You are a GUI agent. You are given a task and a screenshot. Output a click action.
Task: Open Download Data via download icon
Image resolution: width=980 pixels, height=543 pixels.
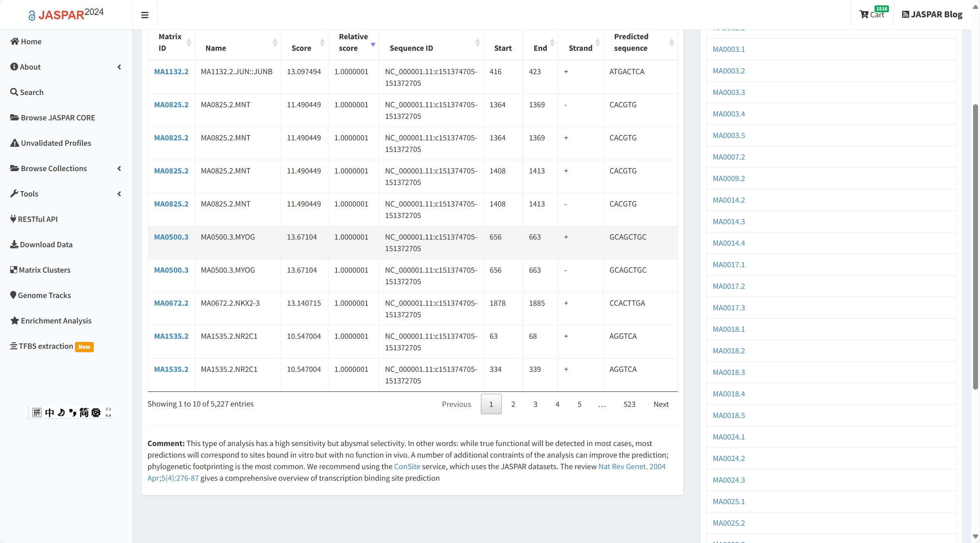[x=14, y=244]
